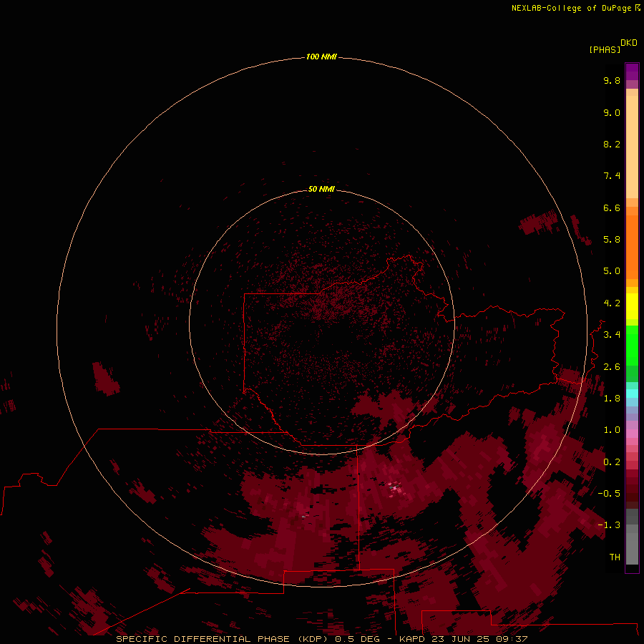Click the 23 JUN 25 date in the caption
Image resolution: width=644 pixels, height=644 pixels.
coord(461,639)
